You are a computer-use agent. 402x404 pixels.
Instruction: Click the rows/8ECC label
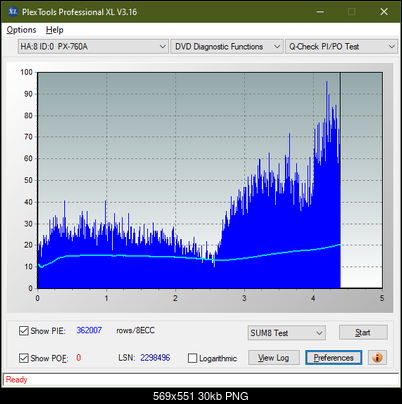[x=135, y=330]
